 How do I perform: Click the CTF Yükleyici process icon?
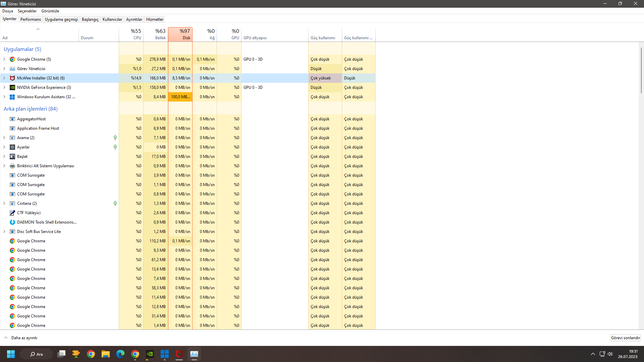tap(12, 213)
